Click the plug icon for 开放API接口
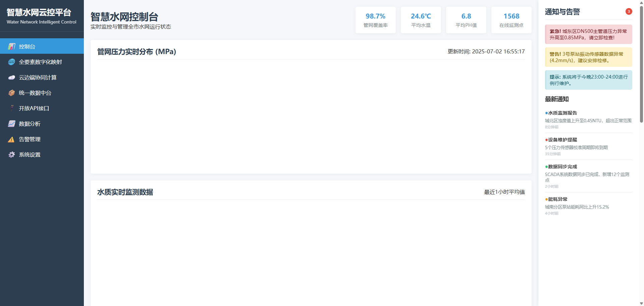The height and width of the screenshot is (306, 644). pyautogui.click(x=12, y=108)
